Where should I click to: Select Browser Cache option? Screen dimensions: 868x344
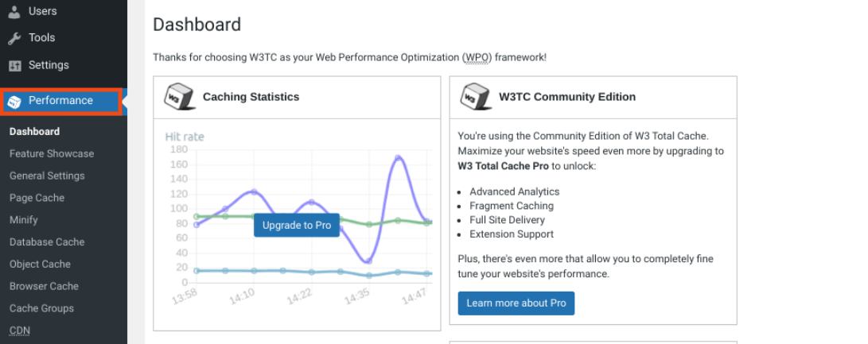tap(43, 286)
